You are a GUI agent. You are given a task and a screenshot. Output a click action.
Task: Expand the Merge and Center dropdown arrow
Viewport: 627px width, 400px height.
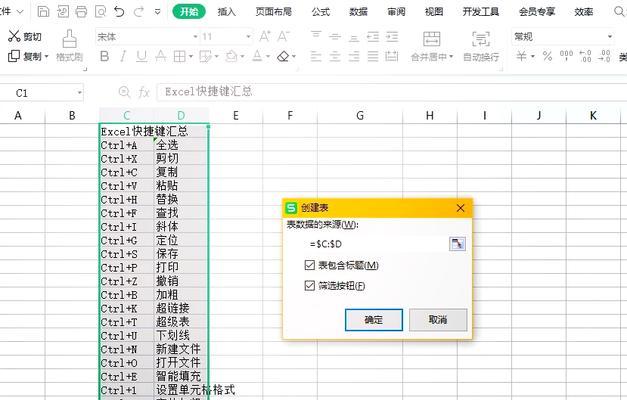(x=451, y=56)
